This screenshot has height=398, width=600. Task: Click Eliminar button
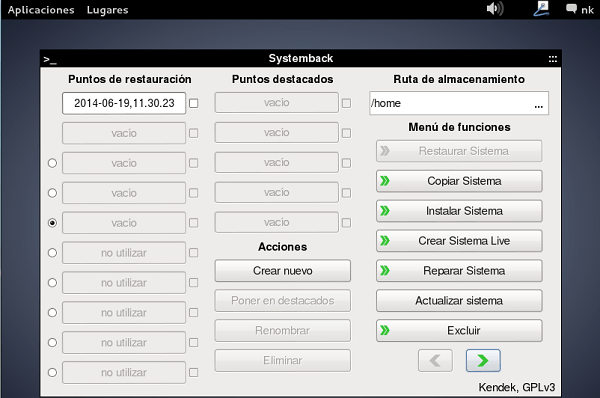(x=282, y=360)
